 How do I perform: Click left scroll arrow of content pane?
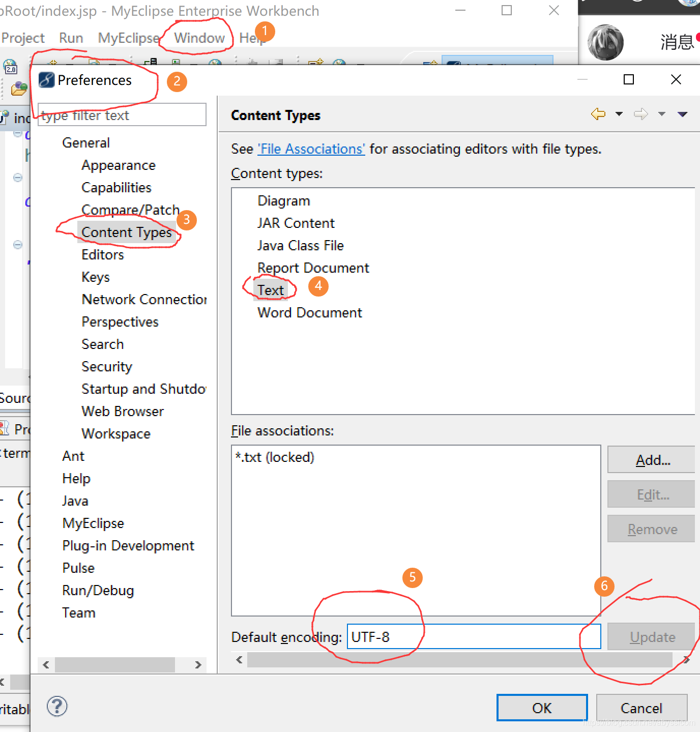tap(239, 660)
